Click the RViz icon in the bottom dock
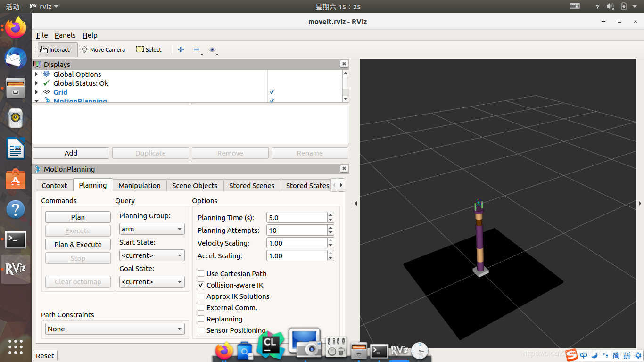The height and width of the screenshot is (362, 644). click(399, 350)
